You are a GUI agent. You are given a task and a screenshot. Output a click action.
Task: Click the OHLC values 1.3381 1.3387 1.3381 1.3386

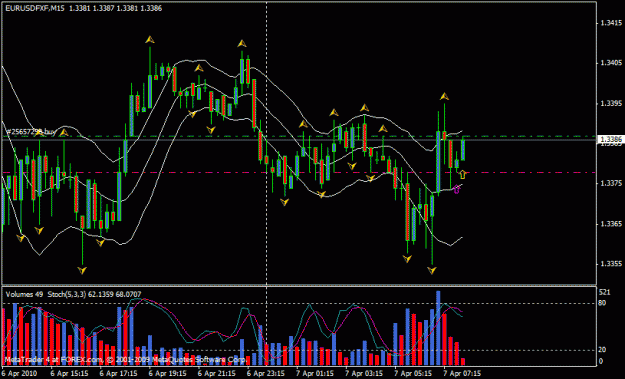coord(116,8)
